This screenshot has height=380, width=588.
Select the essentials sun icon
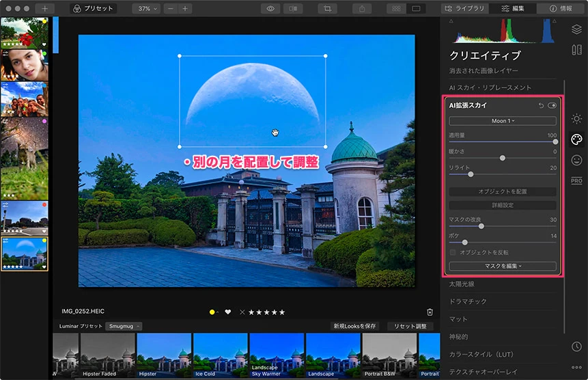click(x=576, y=119)
